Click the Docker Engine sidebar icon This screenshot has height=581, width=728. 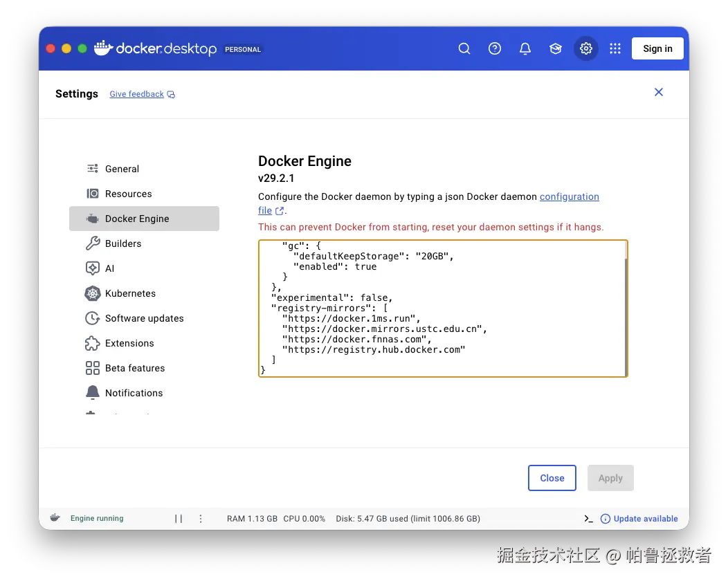tap(93, 219)
